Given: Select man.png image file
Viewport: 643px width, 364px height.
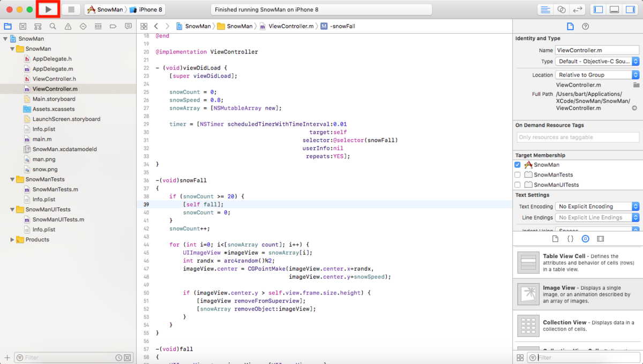Looking at the screenshot, I should [43, 160].
